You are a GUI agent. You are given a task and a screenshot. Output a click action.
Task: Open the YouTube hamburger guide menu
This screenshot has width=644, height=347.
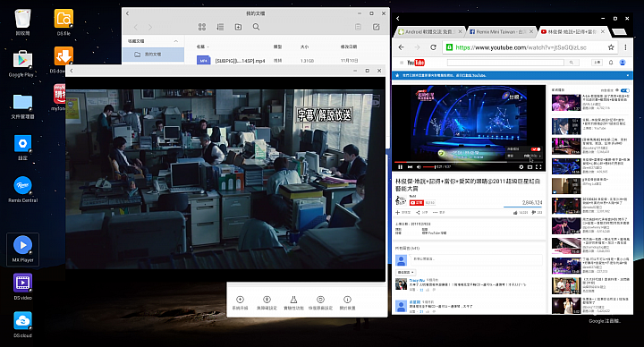(402, 63)
